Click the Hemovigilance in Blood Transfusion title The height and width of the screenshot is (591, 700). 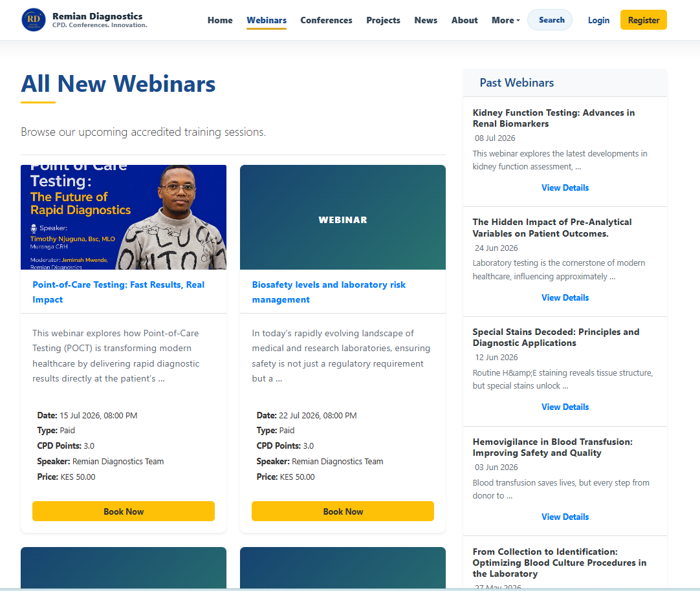552,447
